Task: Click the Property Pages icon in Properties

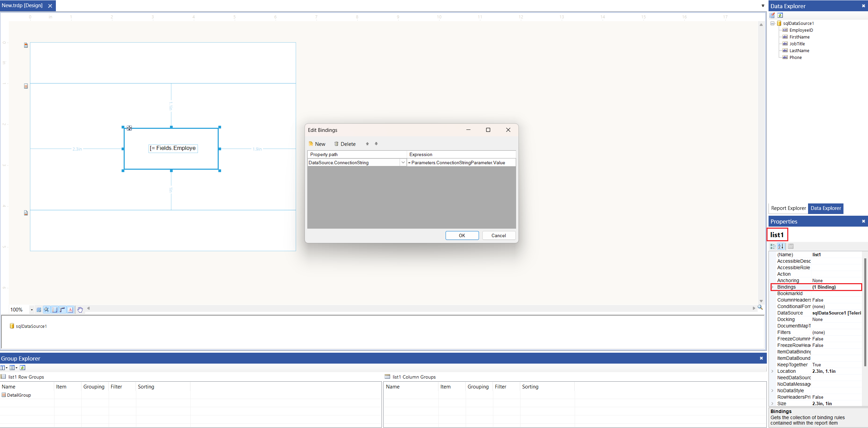Action: point(791,246)
